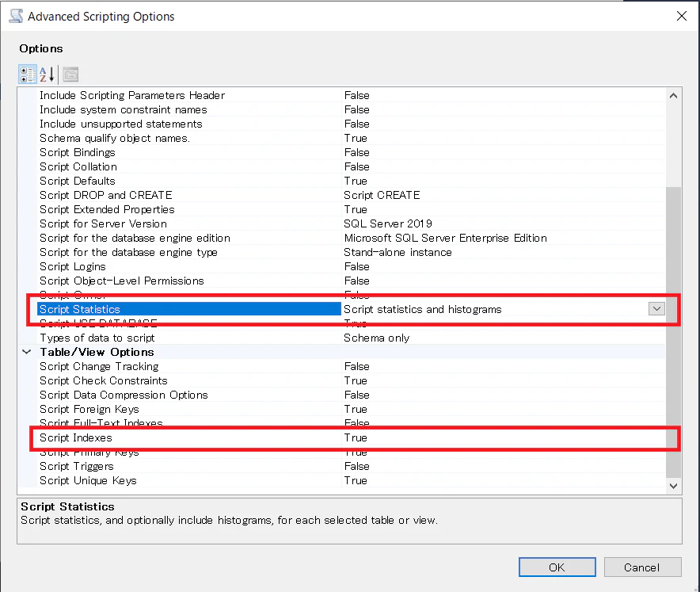Image resolution: width=700 pixels, height=592 pixels.
Task: Click the Schema only value
Action: (x=377, y=338)
